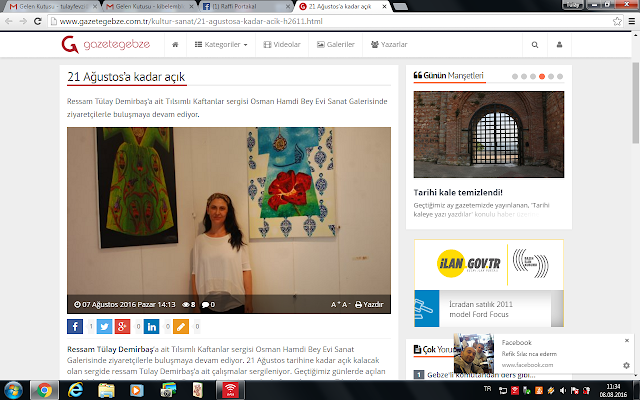
Task: Click the orange pencil comment icon
Action: click(181, 326)
